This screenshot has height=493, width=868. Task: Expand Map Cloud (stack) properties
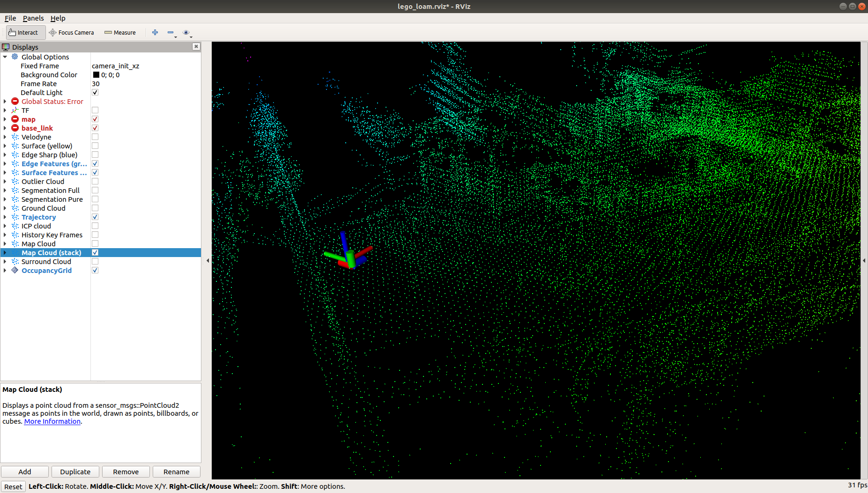pyautogui.click(x=5, y=252)
